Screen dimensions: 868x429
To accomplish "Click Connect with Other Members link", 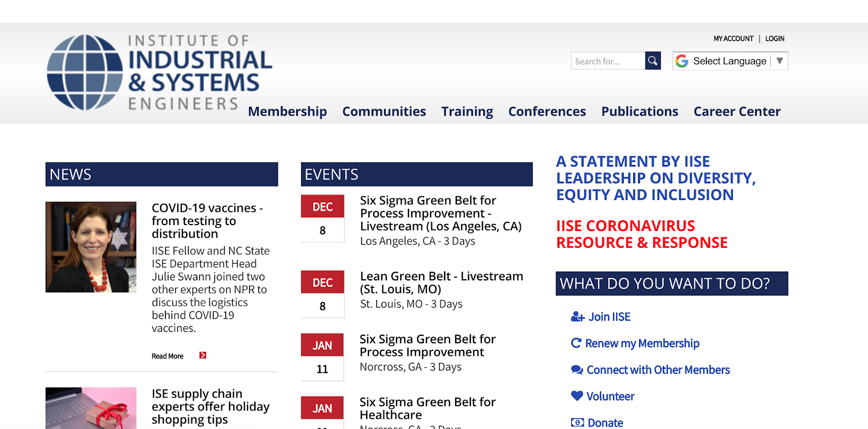I will point(659,370).
